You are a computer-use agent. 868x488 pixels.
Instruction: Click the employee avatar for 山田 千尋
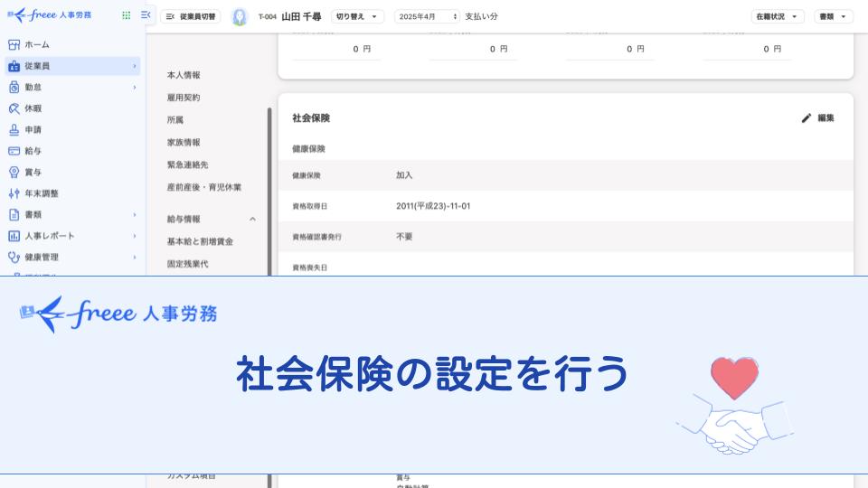(239, 16)
